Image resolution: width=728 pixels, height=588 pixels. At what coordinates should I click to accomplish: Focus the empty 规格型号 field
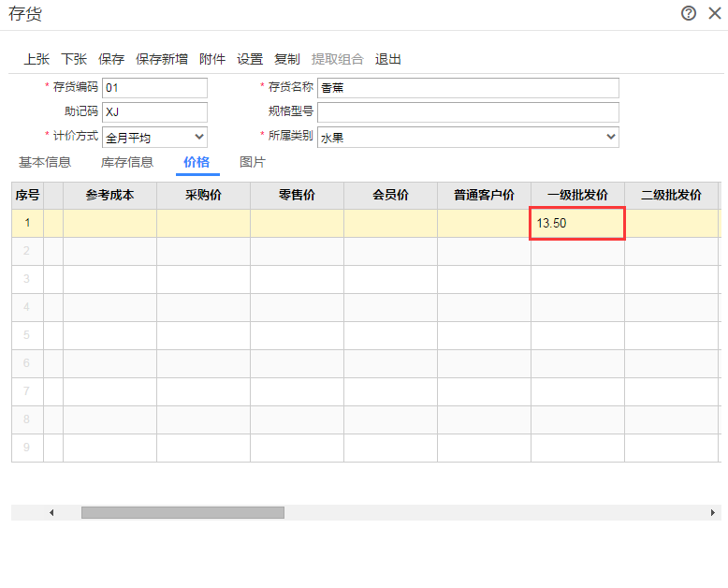[x=468, y=112]
